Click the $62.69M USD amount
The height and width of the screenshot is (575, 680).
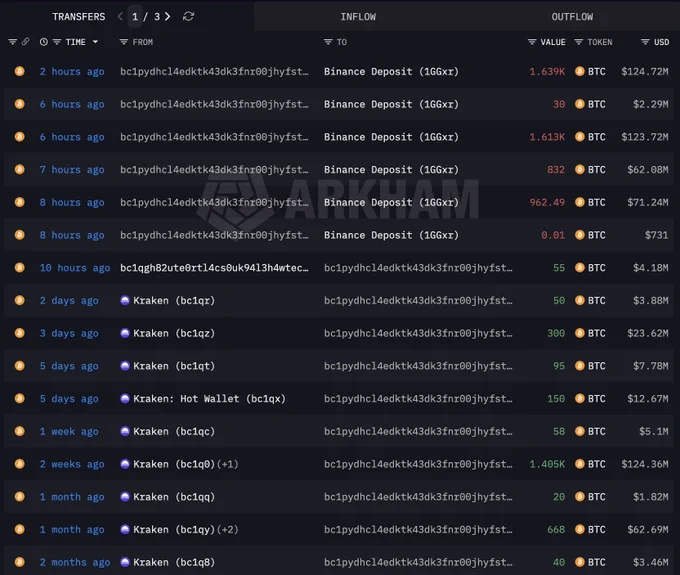pyautogui.click(x=647, y=529)
